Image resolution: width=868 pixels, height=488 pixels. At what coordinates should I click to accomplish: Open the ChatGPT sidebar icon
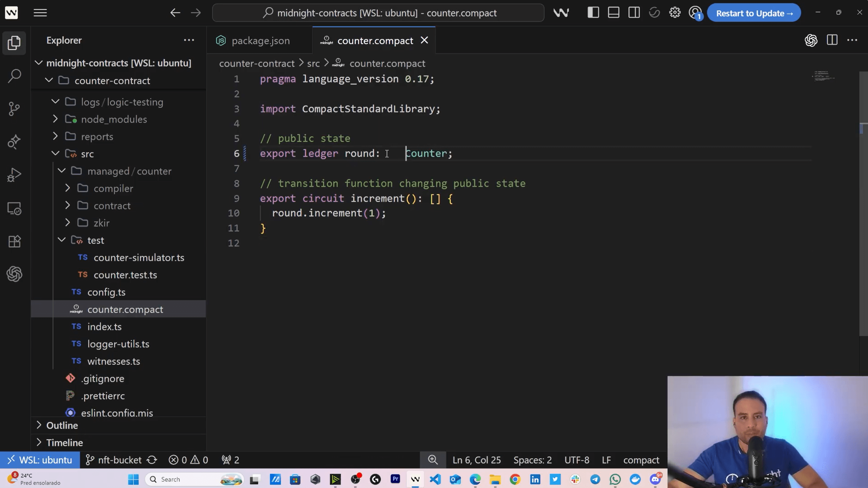(14, 274)
